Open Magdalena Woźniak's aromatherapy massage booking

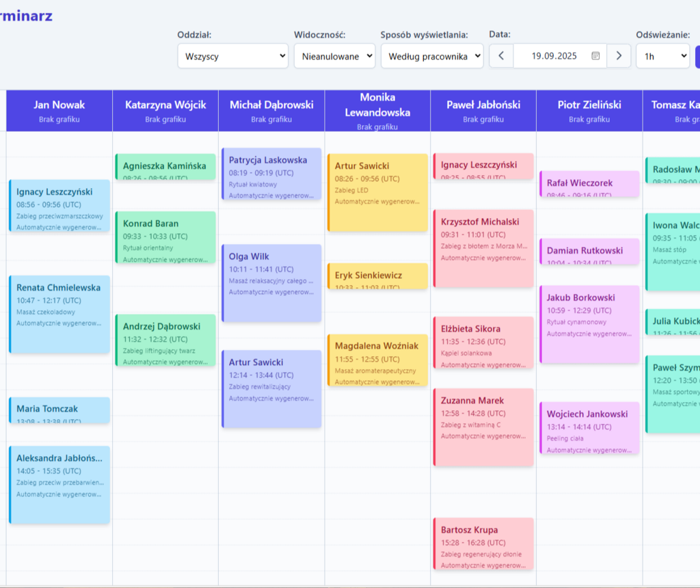point(377,360)
